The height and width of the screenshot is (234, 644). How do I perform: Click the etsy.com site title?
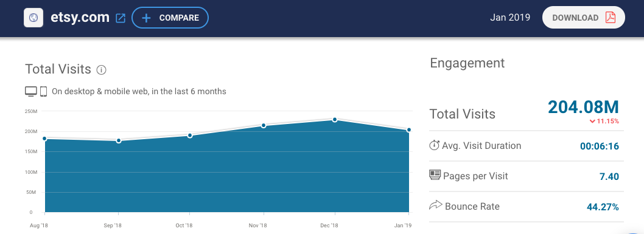pyautogui.click(x=80, y=18)
